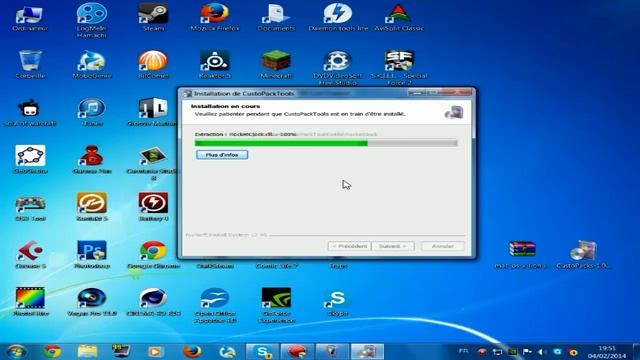The width and height of the screenshot is (640, 360).
Task: Click the Camtasia Studio 8 desktop shortcut
Action: point(153,163)
